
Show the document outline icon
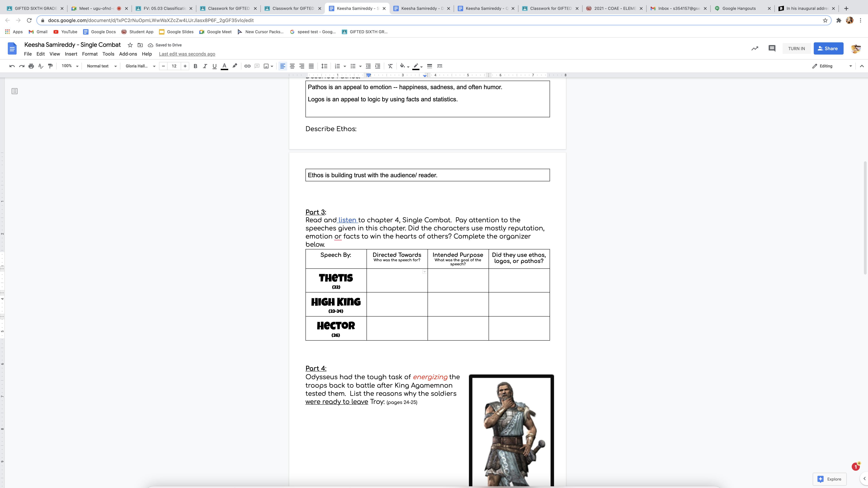(x=14, y=91)
